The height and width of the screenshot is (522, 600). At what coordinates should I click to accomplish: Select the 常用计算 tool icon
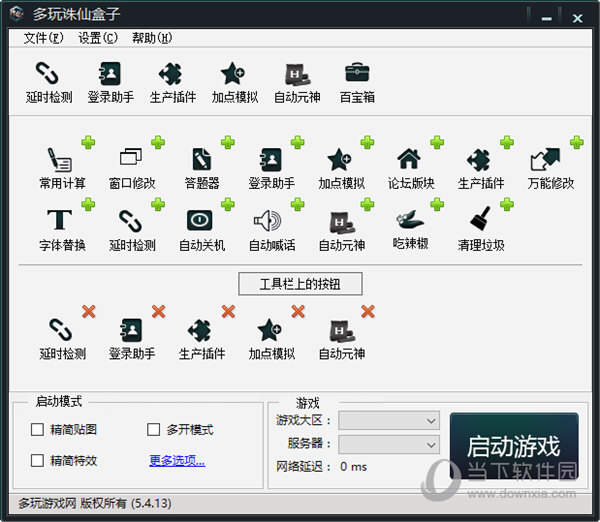click(x=62, y=168)
